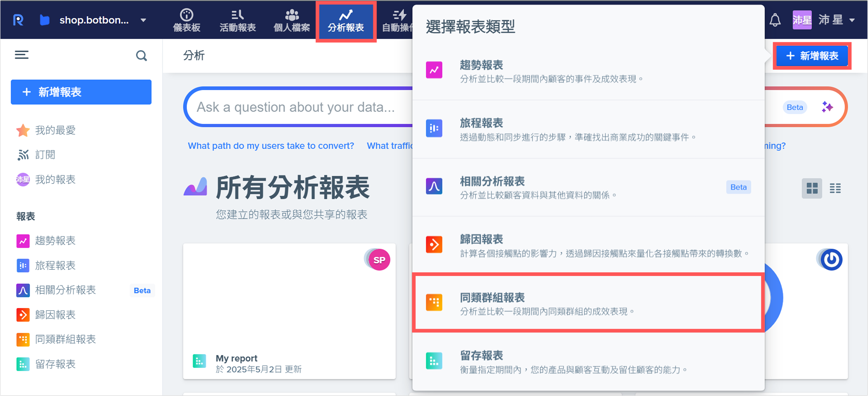Click the Beta badge in the question bar

pos(794,107)
